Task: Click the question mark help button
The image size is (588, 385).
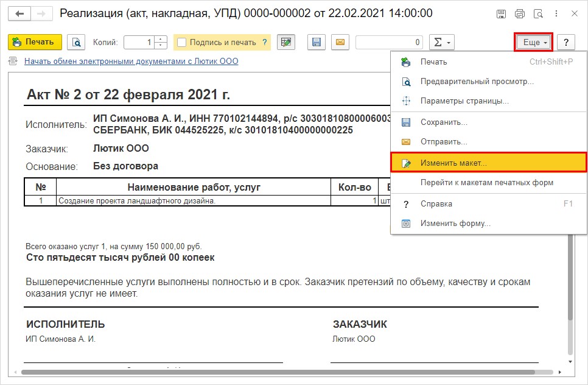Action: click(566, 42)
